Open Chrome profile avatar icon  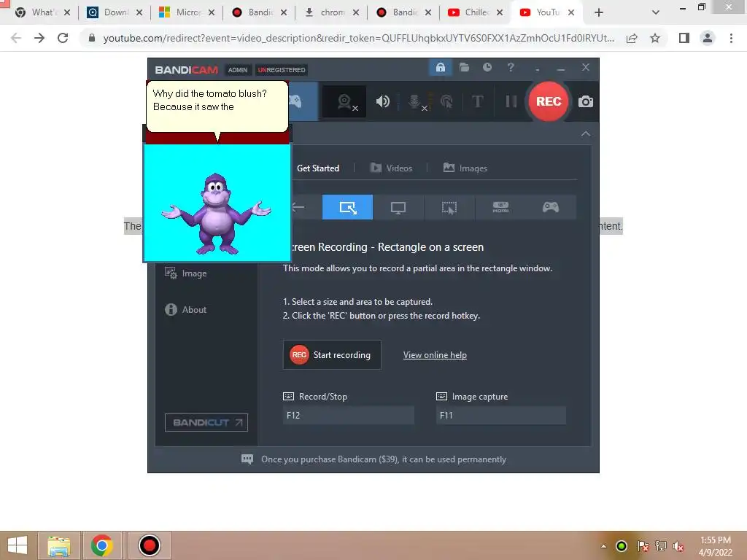coord(708,38)
